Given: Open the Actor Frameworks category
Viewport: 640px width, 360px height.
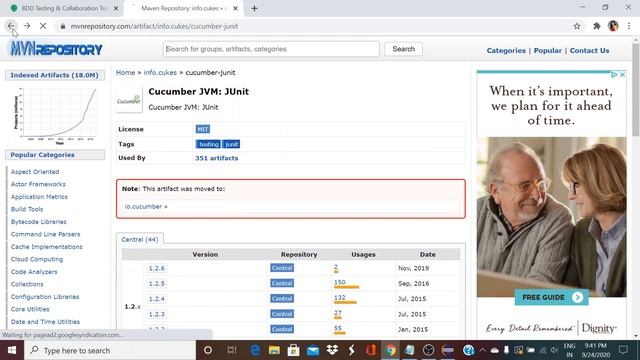Looking at the screenshot, I should tap(38, 184).
